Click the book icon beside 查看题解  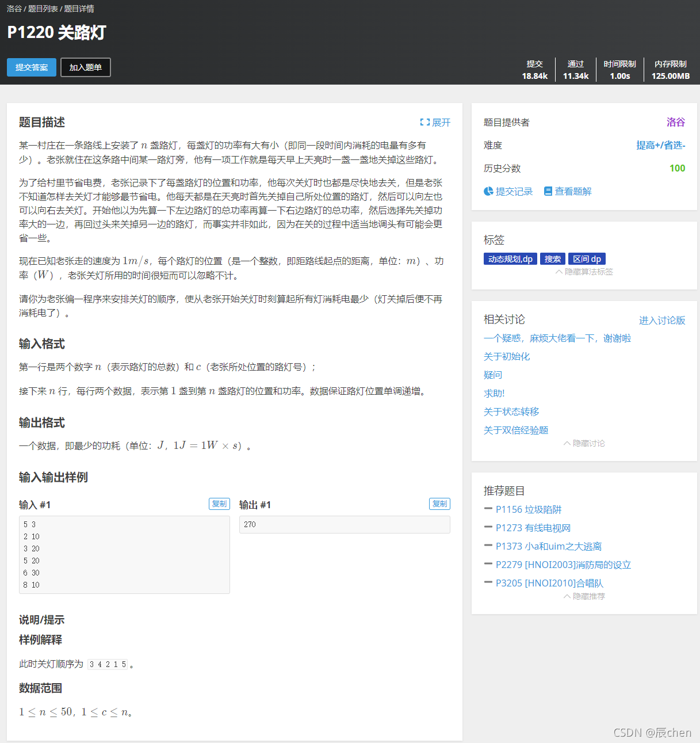pyautogui.click(x=548, y=191)
